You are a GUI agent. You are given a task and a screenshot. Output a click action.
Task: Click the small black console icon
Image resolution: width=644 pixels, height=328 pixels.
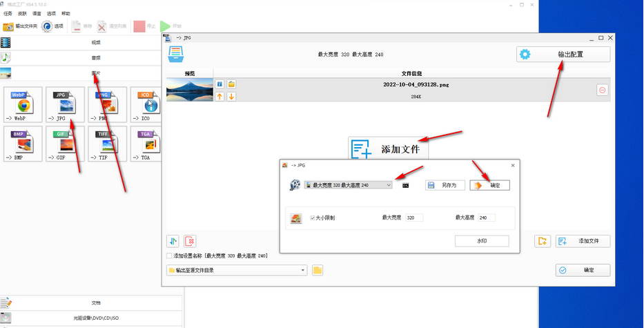(x=405, y=186)
